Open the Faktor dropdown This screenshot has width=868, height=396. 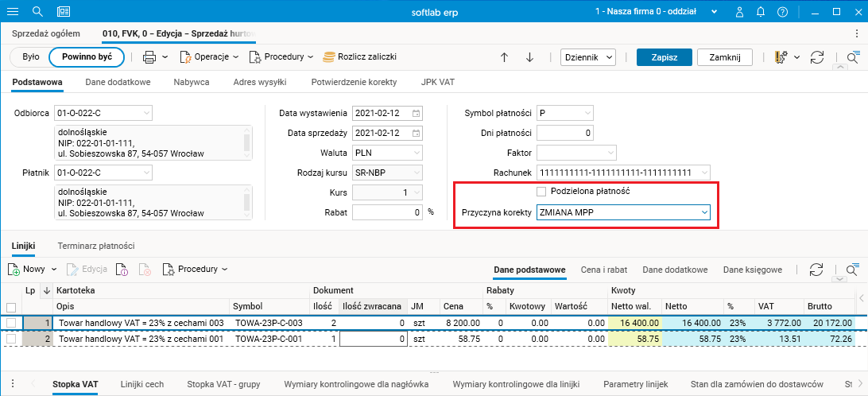point(610,153)
